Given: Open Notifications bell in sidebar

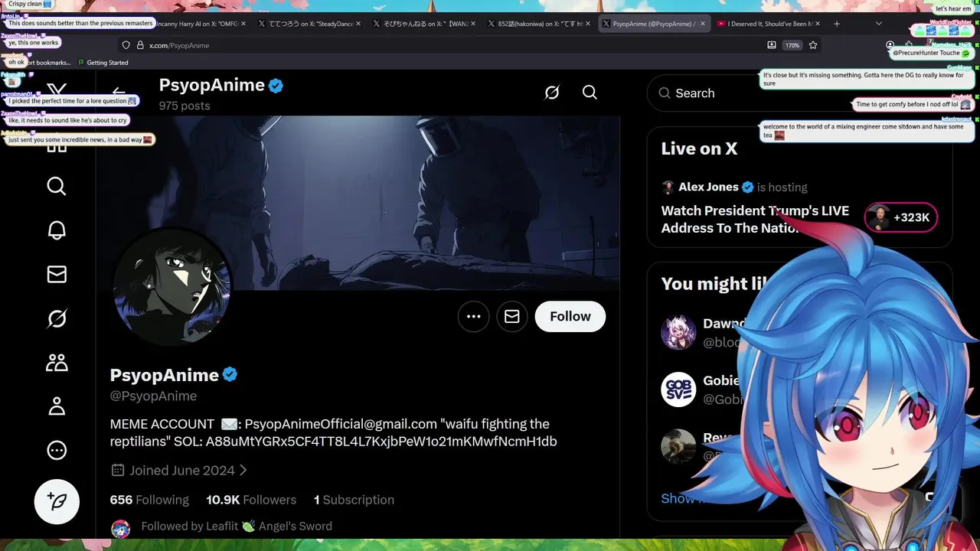Looking at the screenshot, I should point(57,230).
